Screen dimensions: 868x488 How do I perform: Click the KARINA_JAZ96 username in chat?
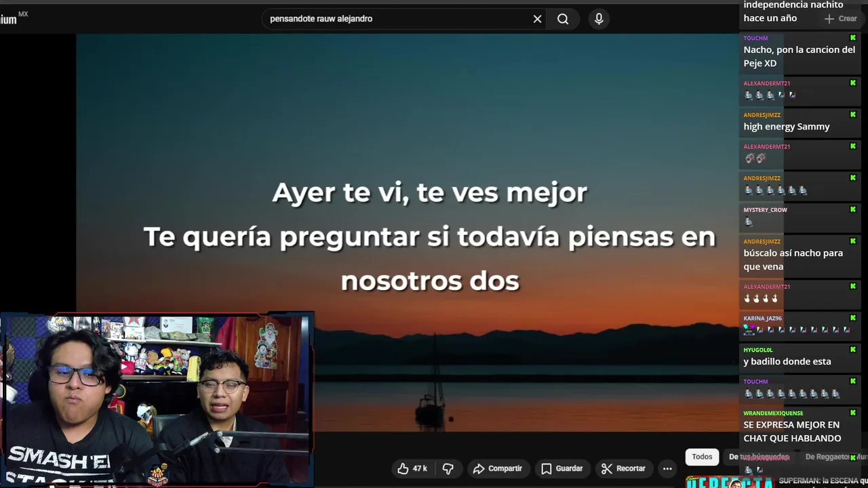tap(762, 318)
